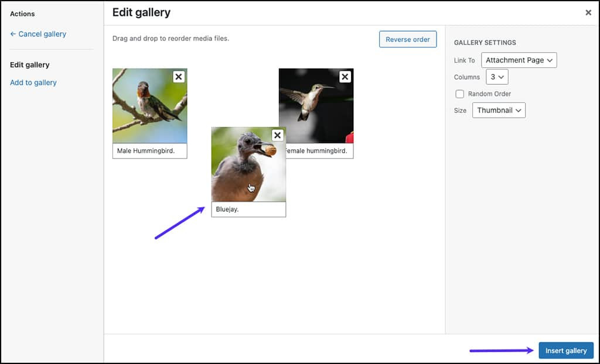Image resolution: width=600 pixels, height=364 pixels.
Task: Click the Insert gallery button
Action: (x=565, y=351)
